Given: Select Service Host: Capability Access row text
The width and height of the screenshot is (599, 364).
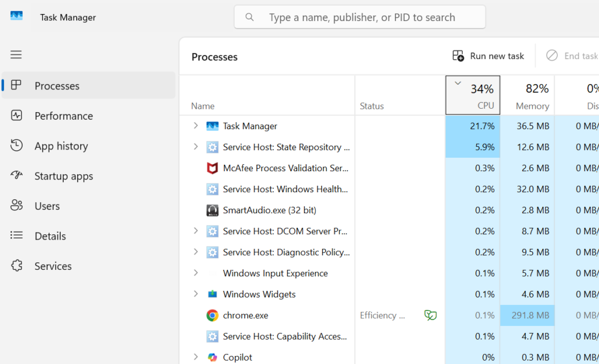Looking at the screenshot, I should point(285,336).
